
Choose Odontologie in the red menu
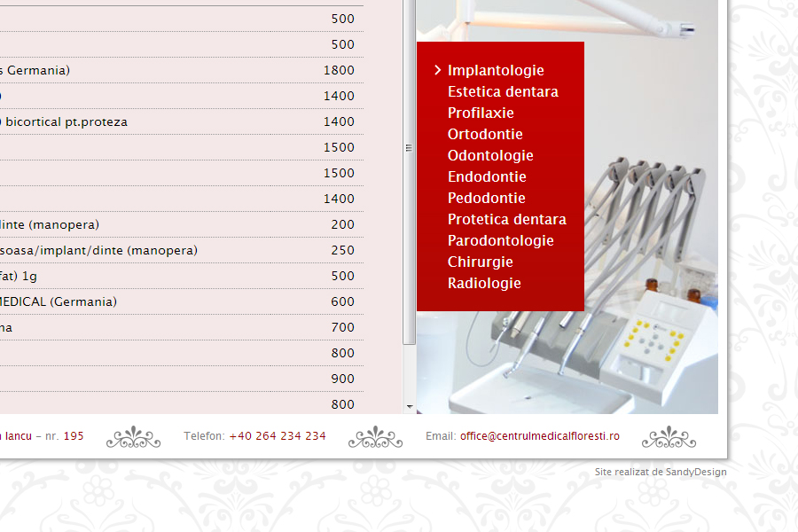[490, 155]
